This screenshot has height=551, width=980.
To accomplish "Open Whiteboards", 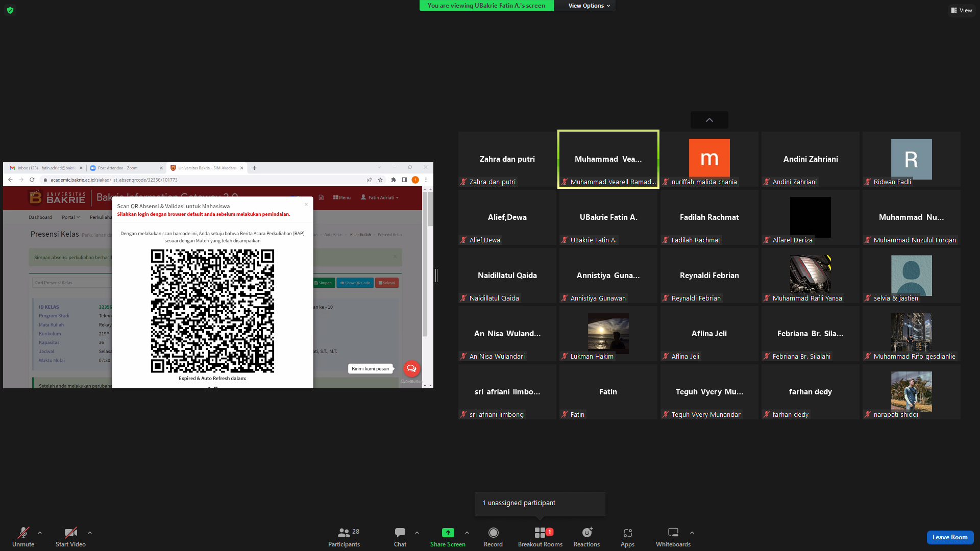I will click(673, 537).
